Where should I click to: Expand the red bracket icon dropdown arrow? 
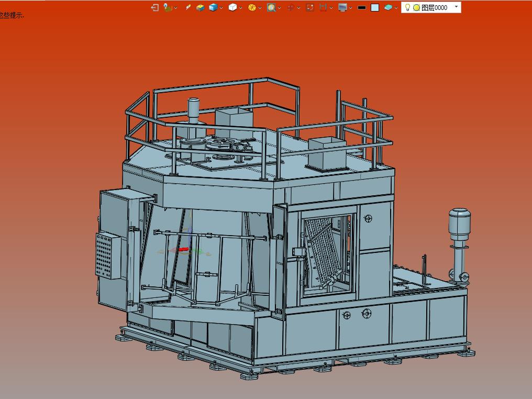tap(331, 8)
